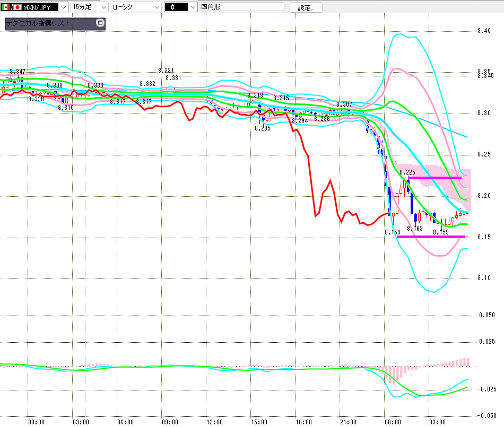Click the 8.163 low price label

click(x=415, y=229)
